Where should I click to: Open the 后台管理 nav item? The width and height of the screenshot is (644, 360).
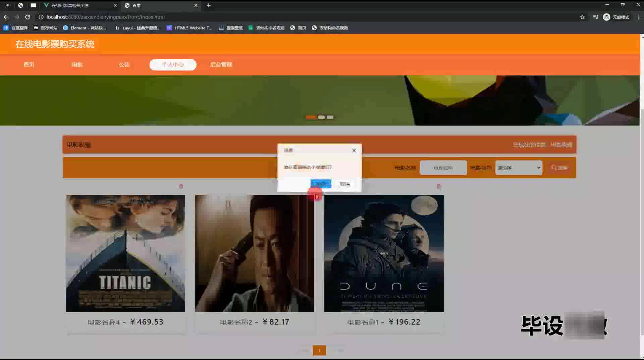click(x=221, y=64)
